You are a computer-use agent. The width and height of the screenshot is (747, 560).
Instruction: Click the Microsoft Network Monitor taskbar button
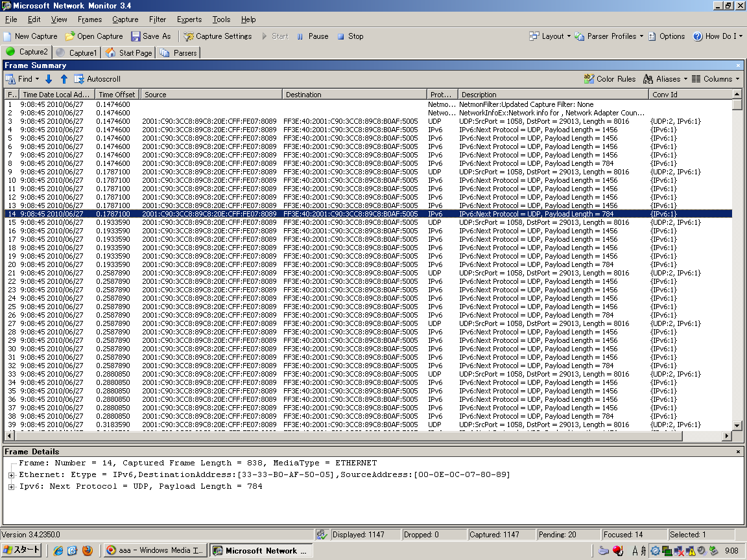[x=261, y=551]
